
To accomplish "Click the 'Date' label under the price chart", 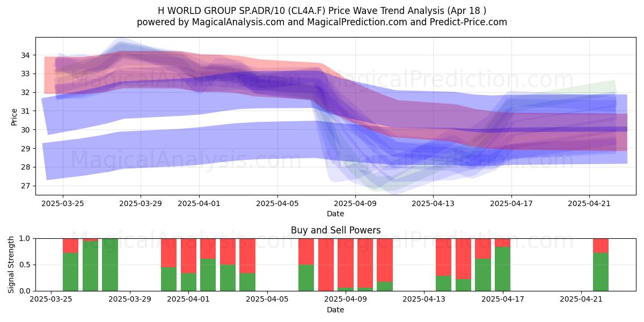I will pos(335,214).
